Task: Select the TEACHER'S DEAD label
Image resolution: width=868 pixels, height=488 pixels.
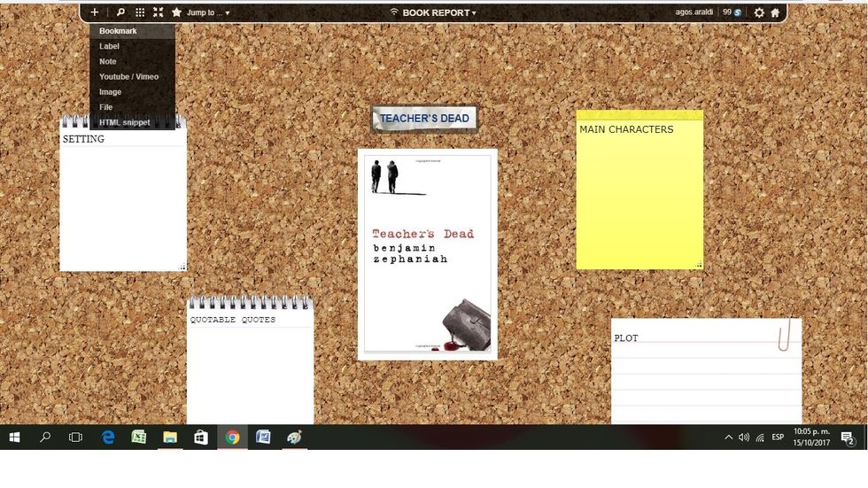Action: point(424,119)
